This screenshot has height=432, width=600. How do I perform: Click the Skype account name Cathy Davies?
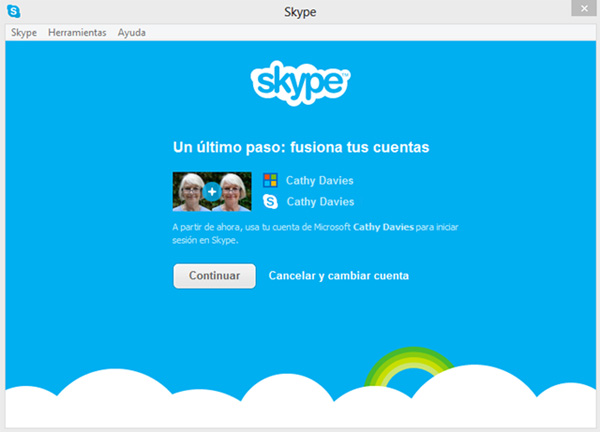(320, 201)
